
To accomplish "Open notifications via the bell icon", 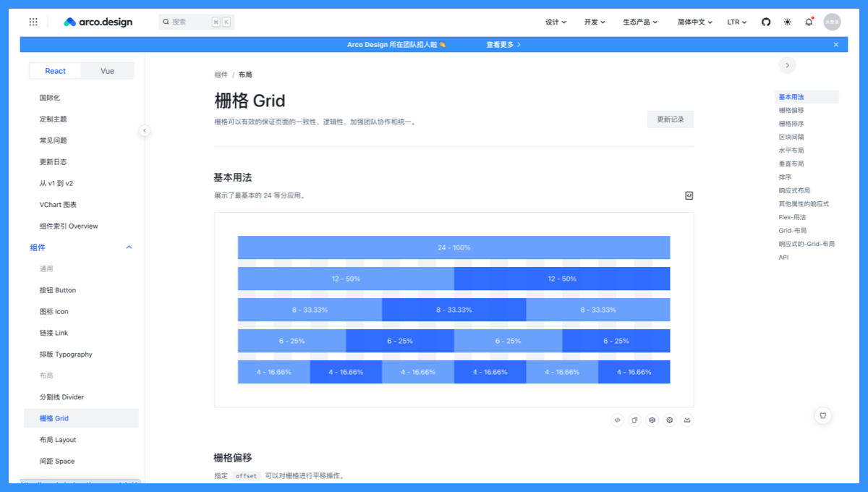I will [x=808, y=22].
